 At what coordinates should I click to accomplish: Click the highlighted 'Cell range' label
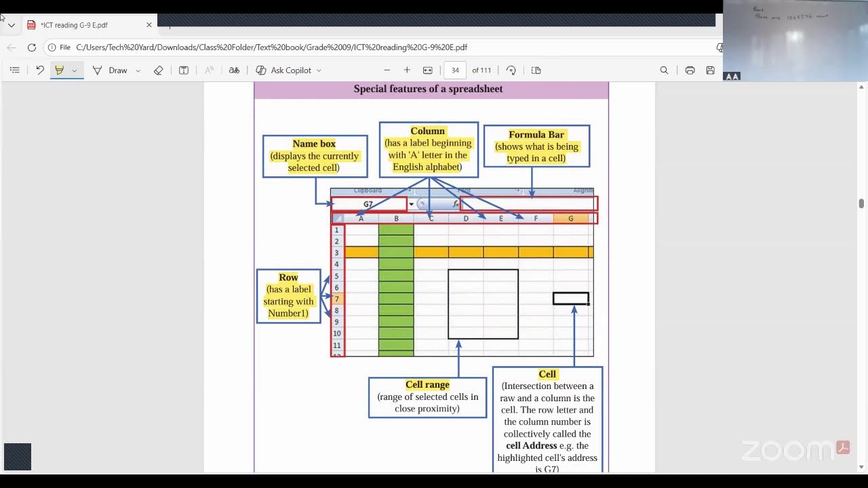[x=427, y=384]
